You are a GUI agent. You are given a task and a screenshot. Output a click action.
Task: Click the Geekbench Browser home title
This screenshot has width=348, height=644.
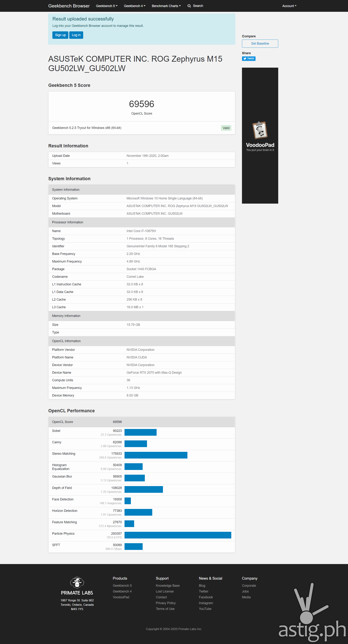click(69, 6)
